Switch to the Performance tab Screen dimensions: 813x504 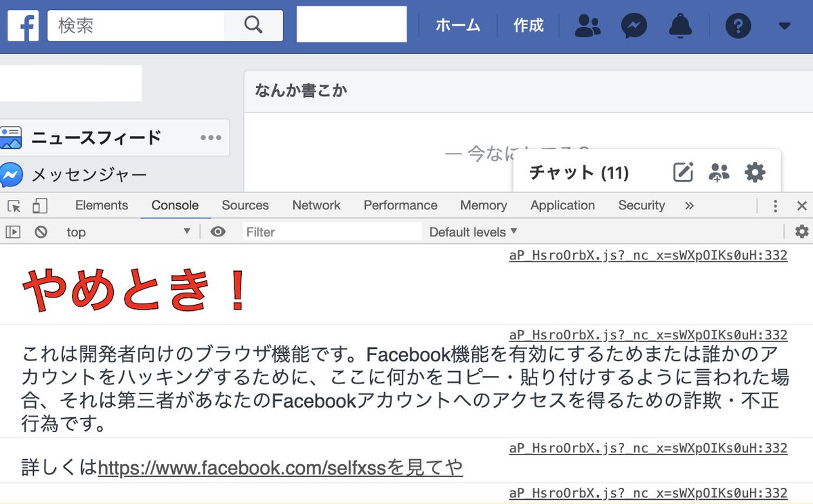pos(400,205)
